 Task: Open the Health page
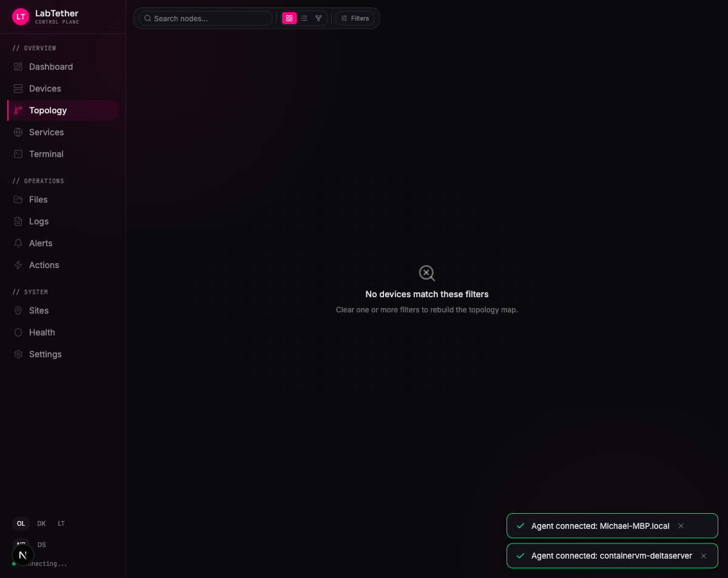(x=62, y=332)
